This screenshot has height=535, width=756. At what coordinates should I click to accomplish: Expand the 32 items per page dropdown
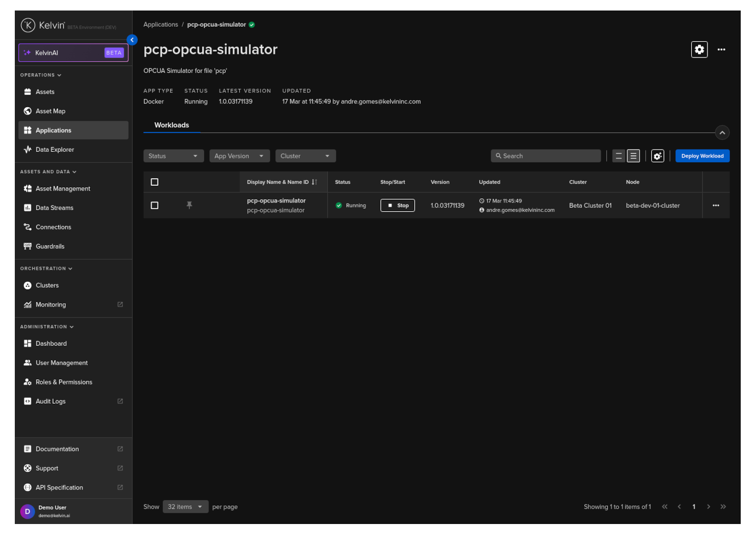pyautogui.click(x=185, y=507)
